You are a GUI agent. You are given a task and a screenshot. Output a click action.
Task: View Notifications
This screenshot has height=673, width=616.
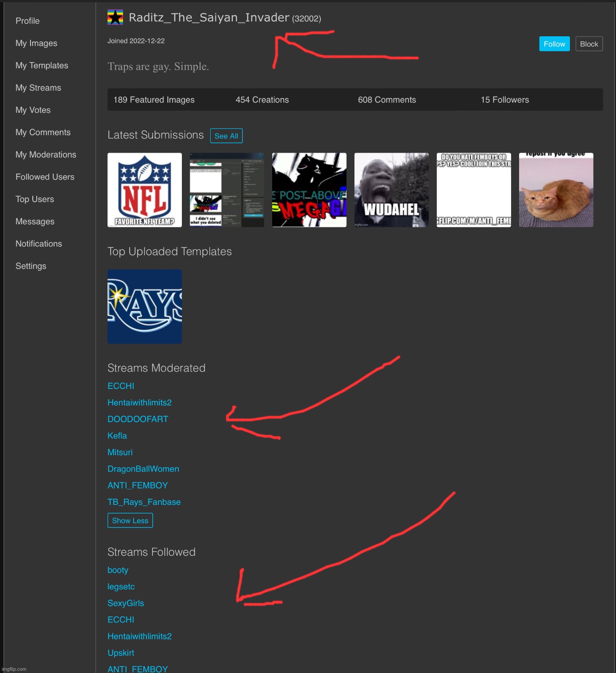(x=38, y=243)
